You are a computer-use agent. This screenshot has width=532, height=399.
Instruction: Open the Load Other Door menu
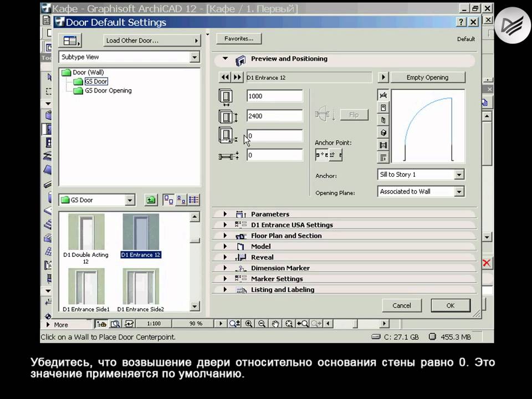tap(152, 40)
